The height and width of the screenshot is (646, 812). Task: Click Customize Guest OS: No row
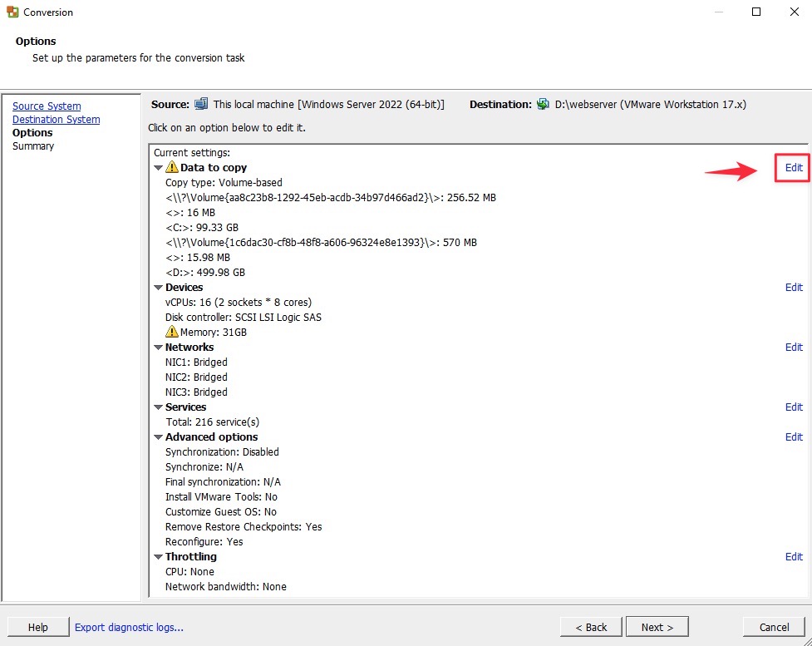click(x=220, y=512)
